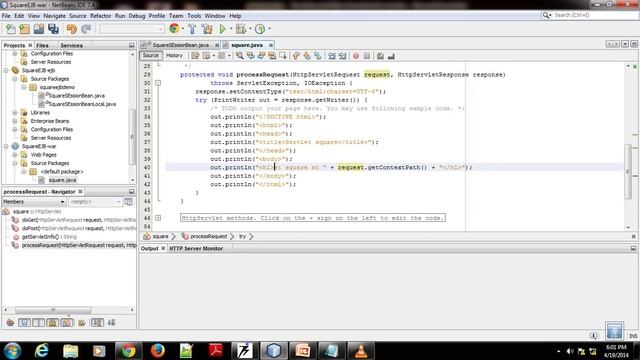640x360 pixels.
Task: Click the New Project toolbar icon
Action: tap(24, 29)
